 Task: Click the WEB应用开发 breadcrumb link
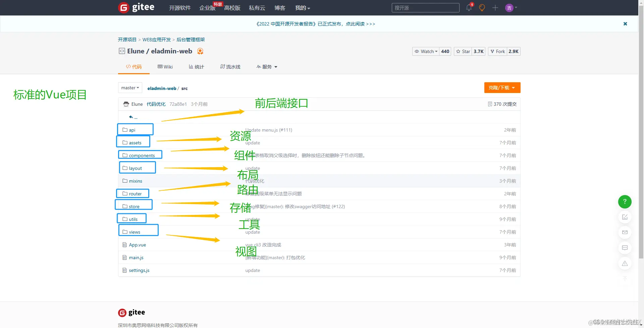coord(157,40)
